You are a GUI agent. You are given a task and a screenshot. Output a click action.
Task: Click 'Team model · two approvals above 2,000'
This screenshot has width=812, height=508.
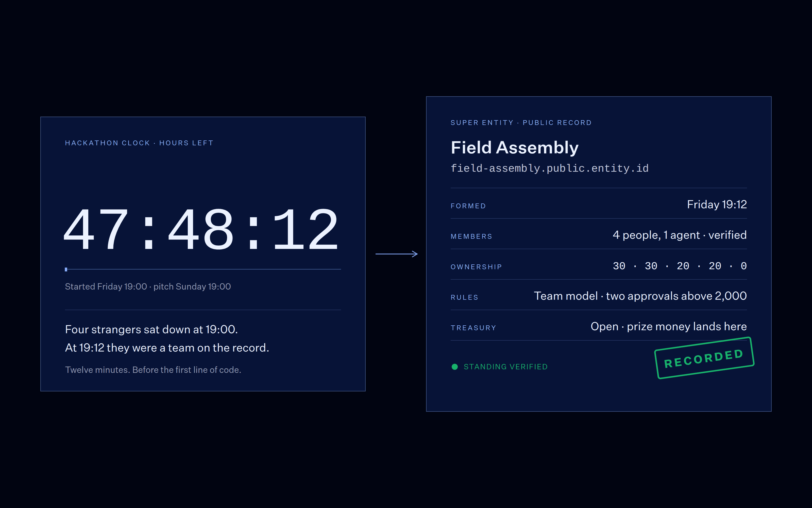click(x=640, y=296)
